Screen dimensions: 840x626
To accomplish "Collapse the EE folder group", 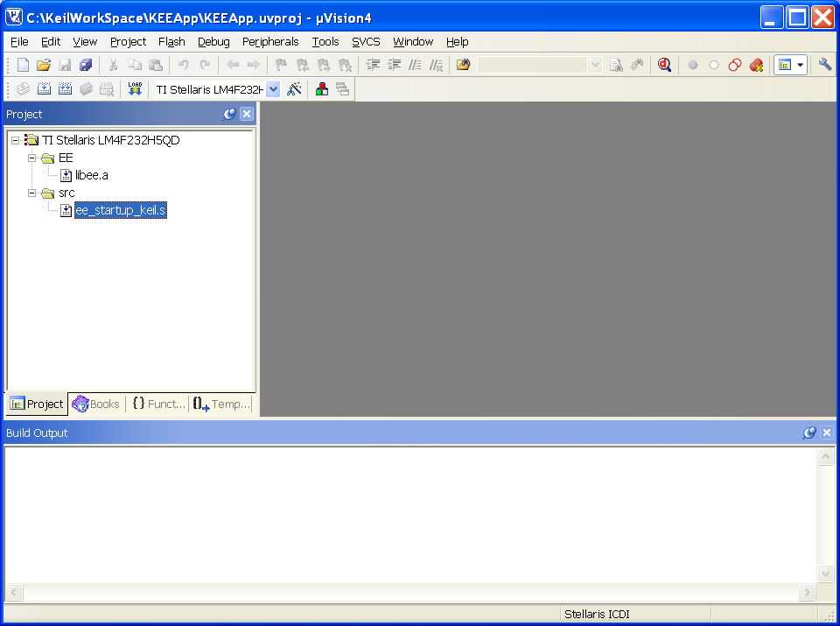I will pyautogui.click(x=32, y=158).
